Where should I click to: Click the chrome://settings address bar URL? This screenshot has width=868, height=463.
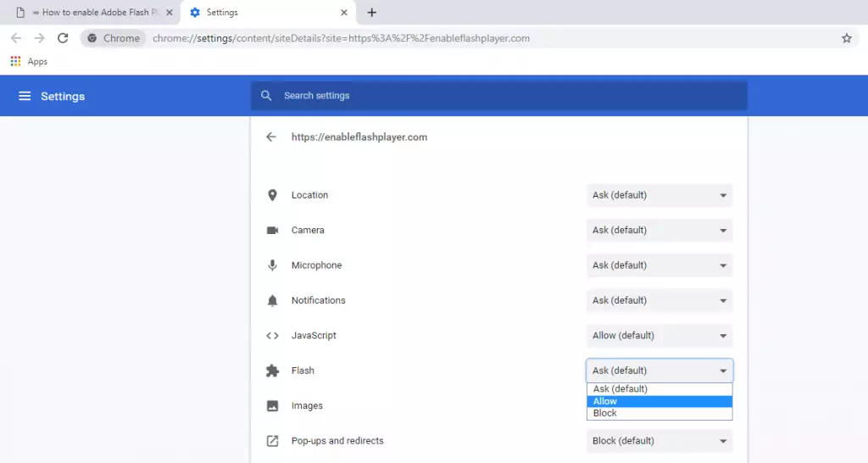coord(341,38)
